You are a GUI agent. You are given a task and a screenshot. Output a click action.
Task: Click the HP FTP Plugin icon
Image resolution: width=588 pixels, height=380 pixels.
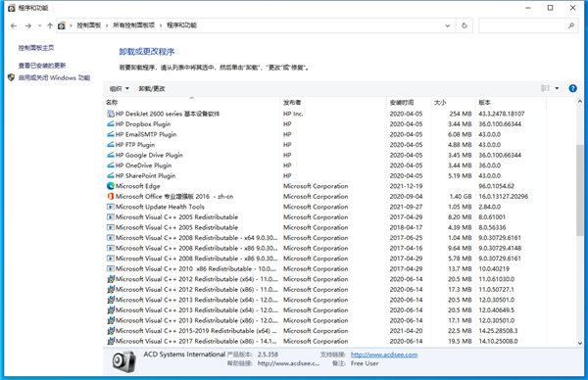[x=111, y=145]
